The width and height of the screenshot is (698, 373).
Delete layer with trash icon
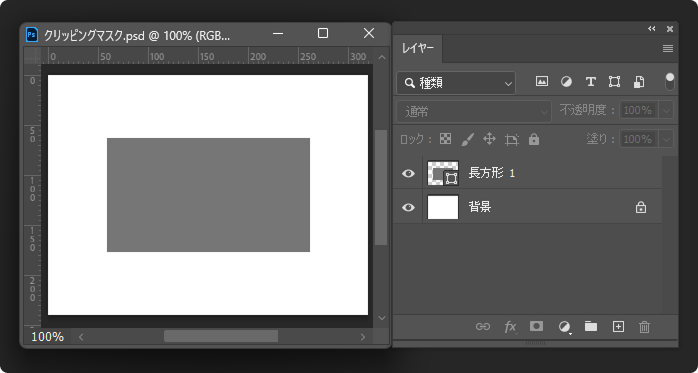(x=644, y=327)
